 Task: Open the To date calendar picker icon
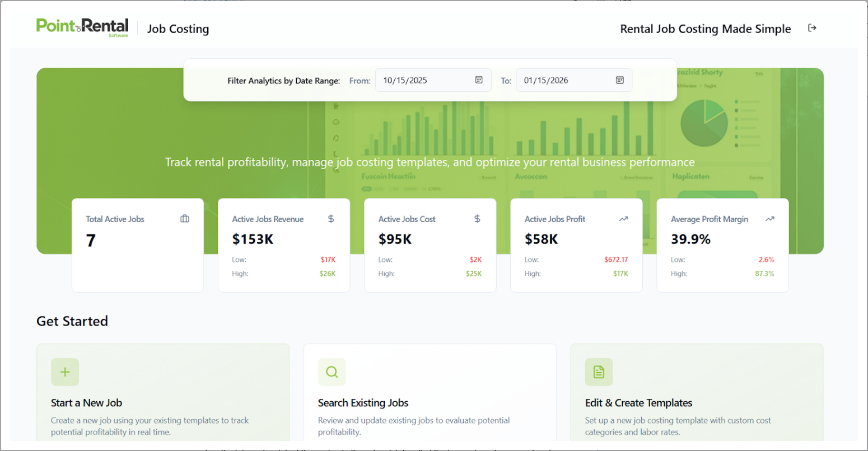(x=619, y=80)
